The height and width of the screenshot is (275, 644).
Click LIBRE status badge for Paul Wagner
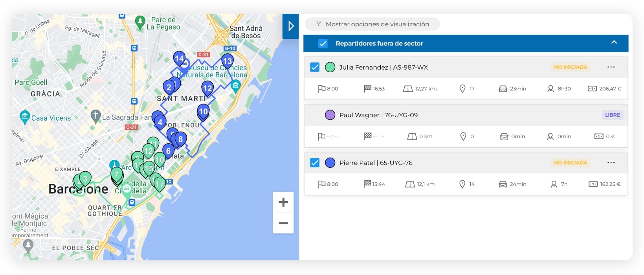click(613, 115)
